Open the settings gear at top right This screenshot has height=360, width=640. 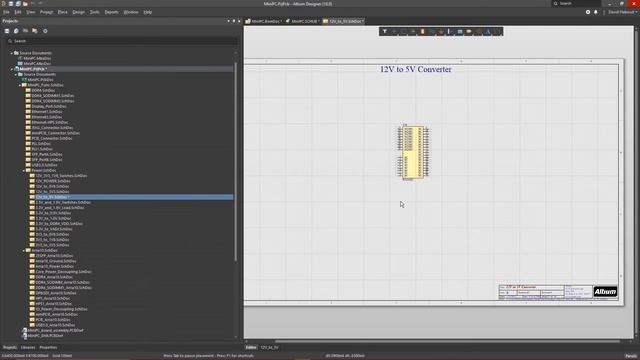[x=588, y=12]
